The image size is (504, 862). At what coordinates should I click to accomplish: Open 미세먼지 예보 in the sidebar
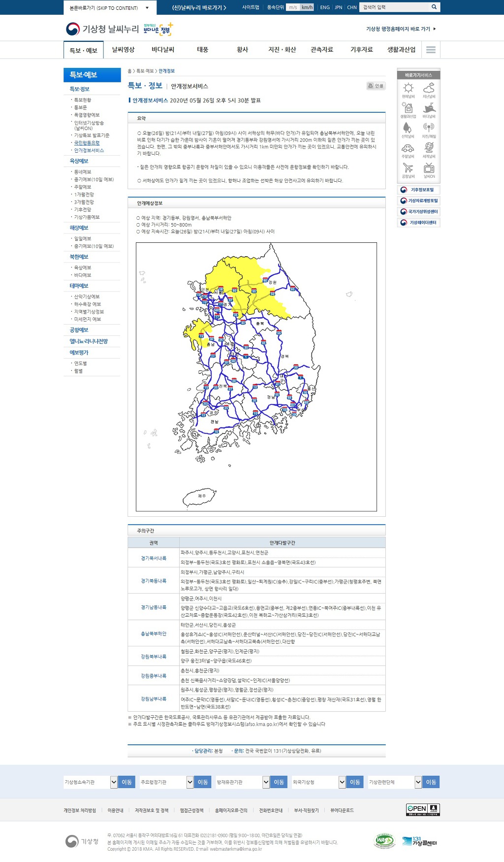tap(87, 319)
